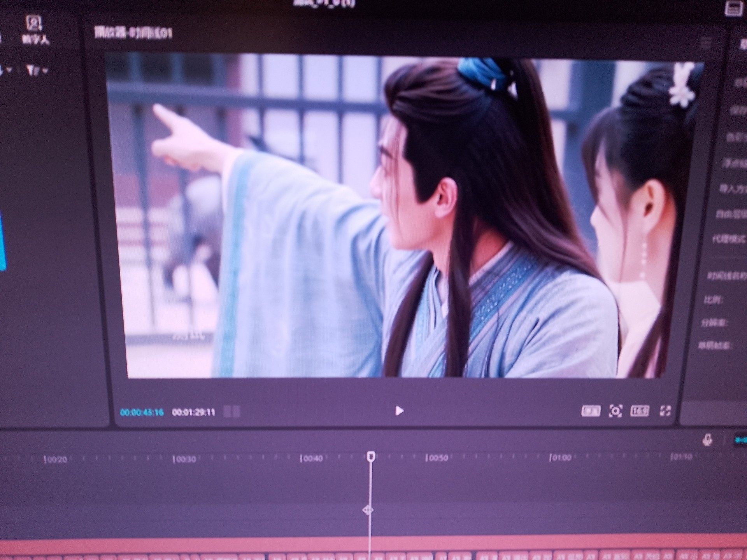Click the 代理模式 proxy mode setting row
Viewport: 747px width, 560px height.
click(728, 239)
